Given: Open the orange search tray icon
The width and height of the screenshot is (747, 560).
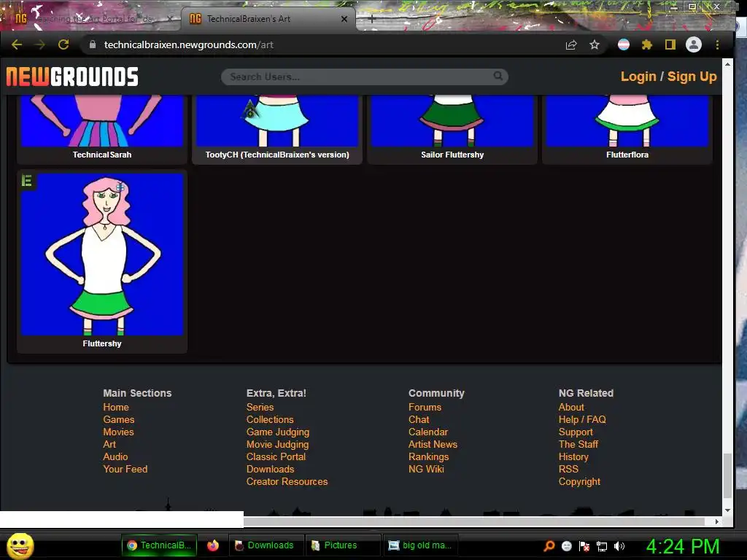Looking at the screenshot, I should click(x=549, y=545).
